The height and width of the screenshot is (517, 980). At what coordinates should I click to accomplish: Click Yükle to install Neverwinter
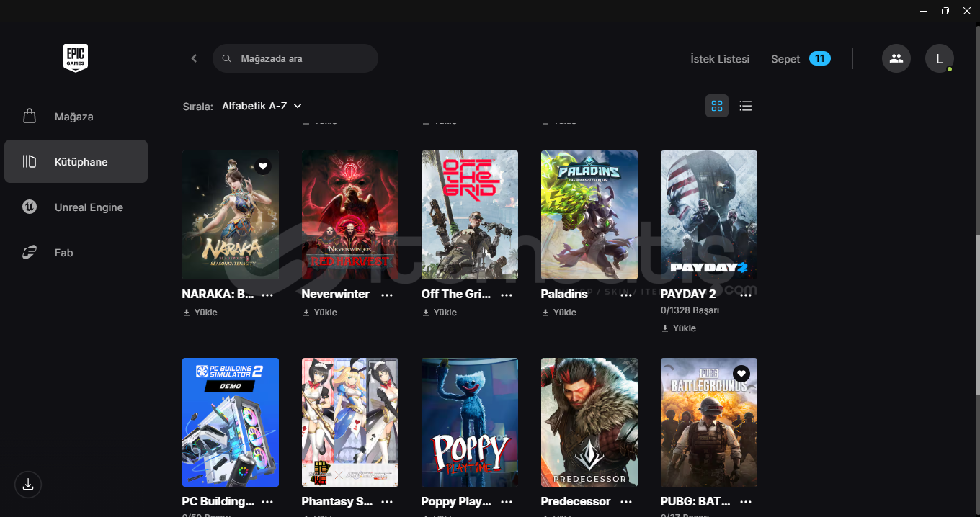320,313
